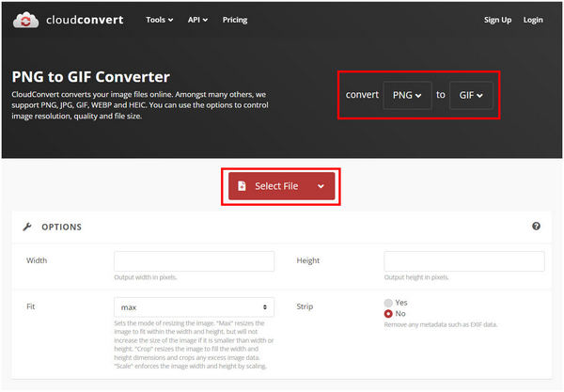Click the OPTIONS section title
Viewport: 564px width, 392px height.
[x=61, y=227]
